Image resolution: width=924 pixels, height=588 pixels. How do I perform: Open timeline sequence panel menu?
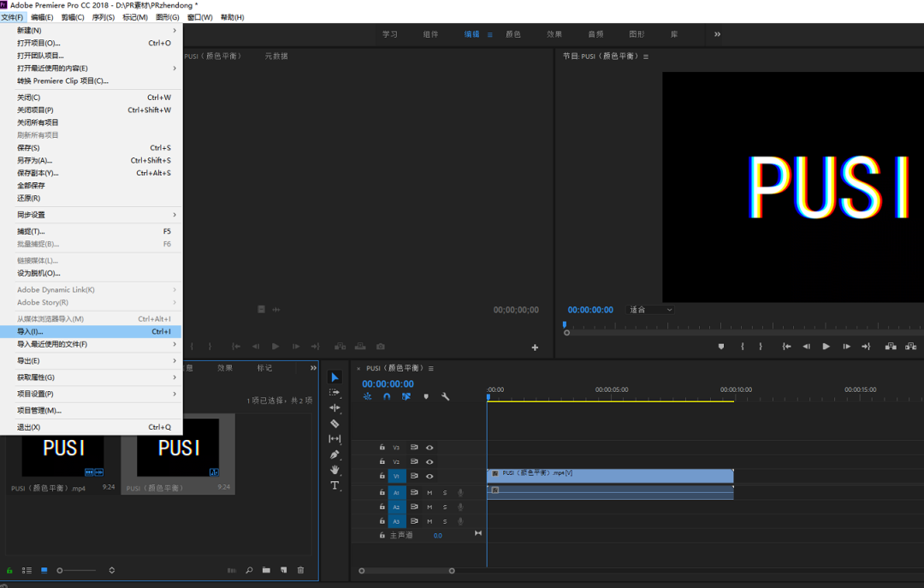(x=430, y=369)
